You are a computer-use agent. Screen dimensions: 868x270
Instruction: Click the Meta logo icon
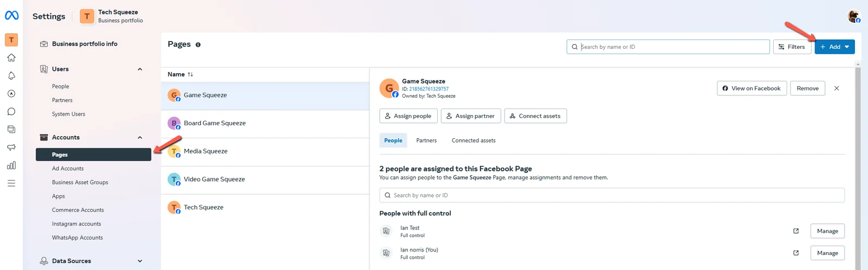[11, 16]
